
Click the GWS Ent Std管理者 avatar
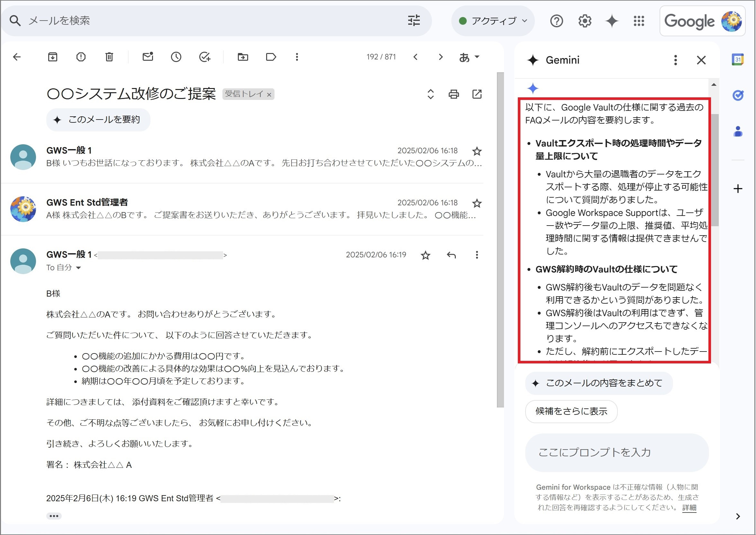[23, 209]
